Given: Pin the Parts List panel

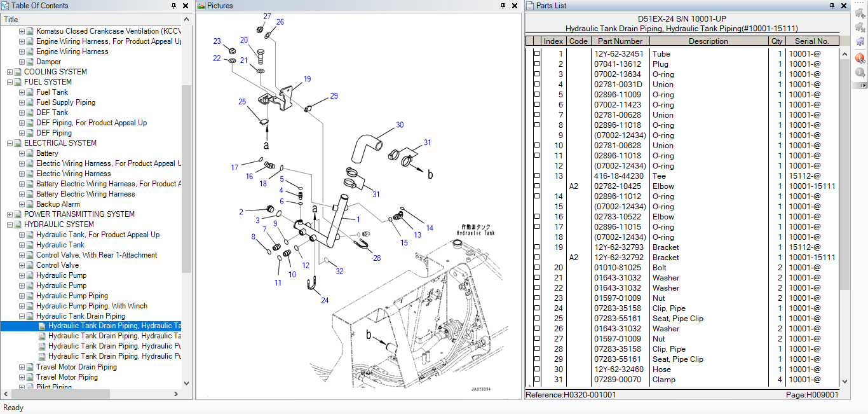Looking at the screenshot, I should 832,6.
